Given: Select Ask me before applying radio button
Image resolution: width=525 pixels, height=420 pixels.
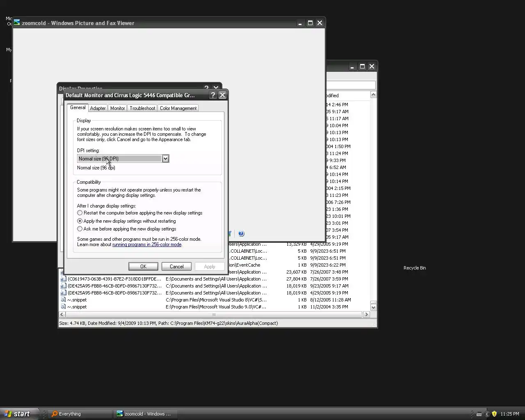Looking at the screenshot, I should coord(80,229).
